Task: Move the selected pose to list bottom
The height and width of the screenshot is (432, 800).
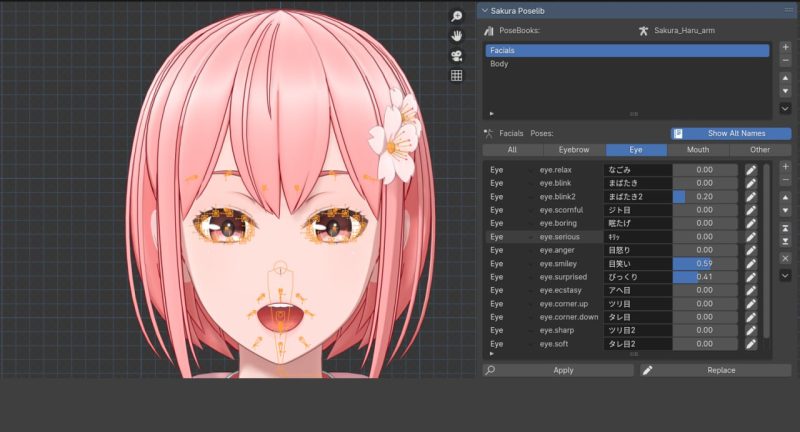Action: click(785, 241)
